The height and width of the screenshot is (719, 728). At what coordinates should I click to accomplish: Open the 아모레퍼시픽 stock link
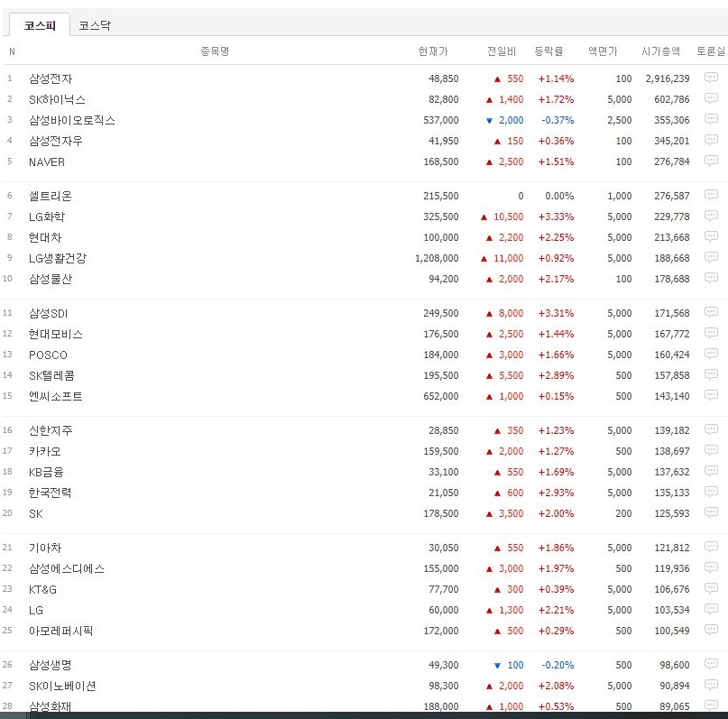60,631
